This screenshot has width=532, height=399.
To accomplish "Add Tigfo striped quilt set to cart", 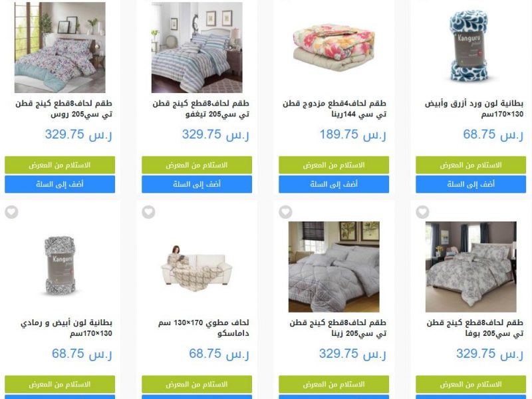I will point(197,184).
